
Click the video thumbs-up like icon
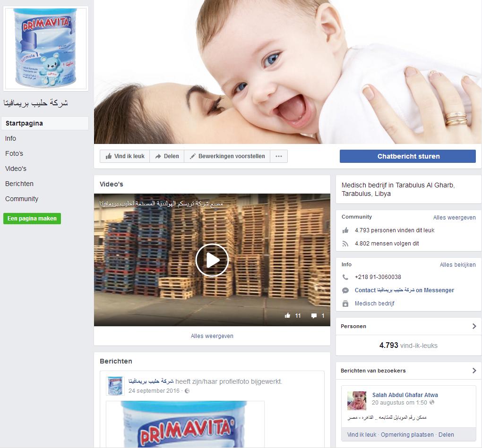[x=287, y=315]
